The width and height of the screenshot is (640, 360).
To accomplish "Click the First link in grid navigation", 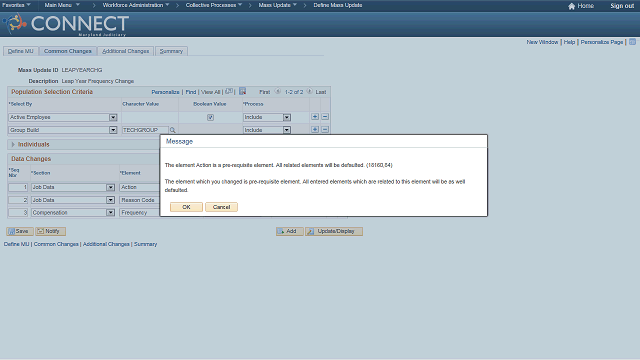I will 264,92.
